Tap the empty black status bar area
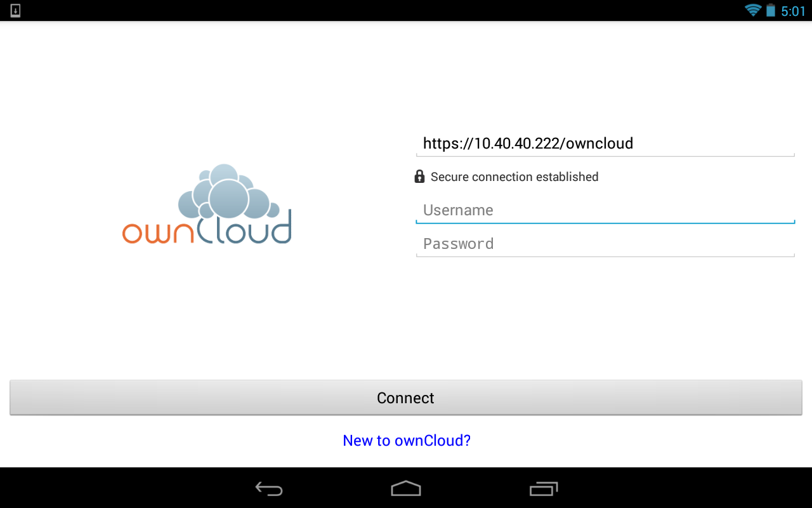Screen dimensions: 812x508 381,10
